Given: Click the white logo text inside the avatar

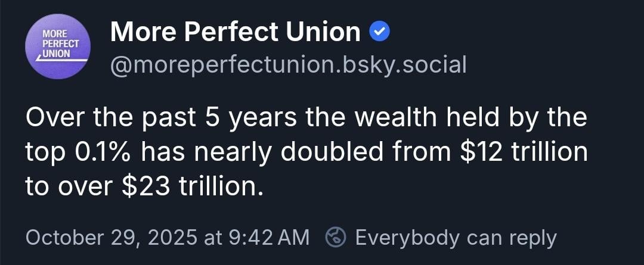Looking at the screenshot, I should [57, 45].
